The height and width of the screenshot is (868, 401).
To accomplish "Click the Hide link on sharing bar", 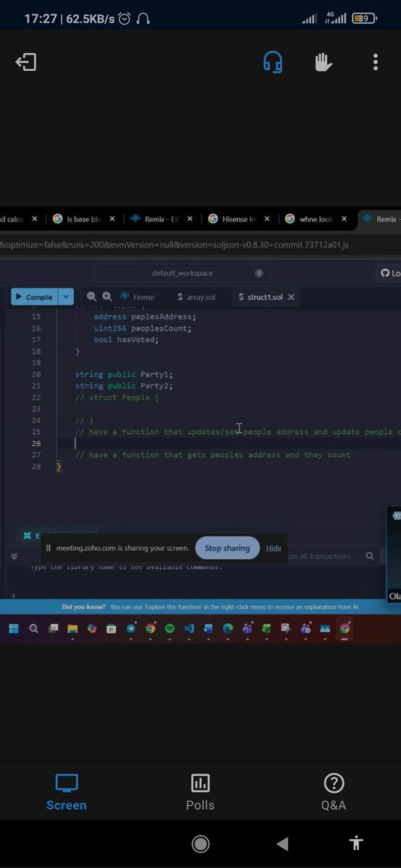I will 274,548.
